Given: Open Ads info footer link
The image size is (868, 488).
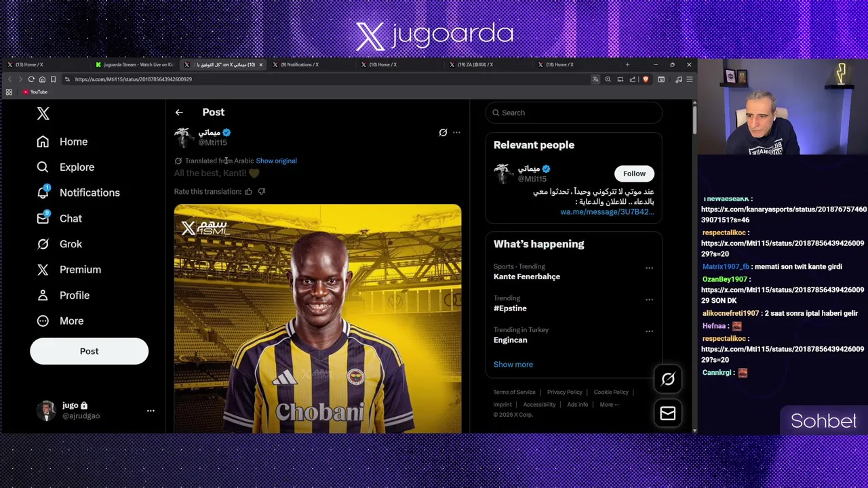Looking at the screenshot, I should pos(578,405).
